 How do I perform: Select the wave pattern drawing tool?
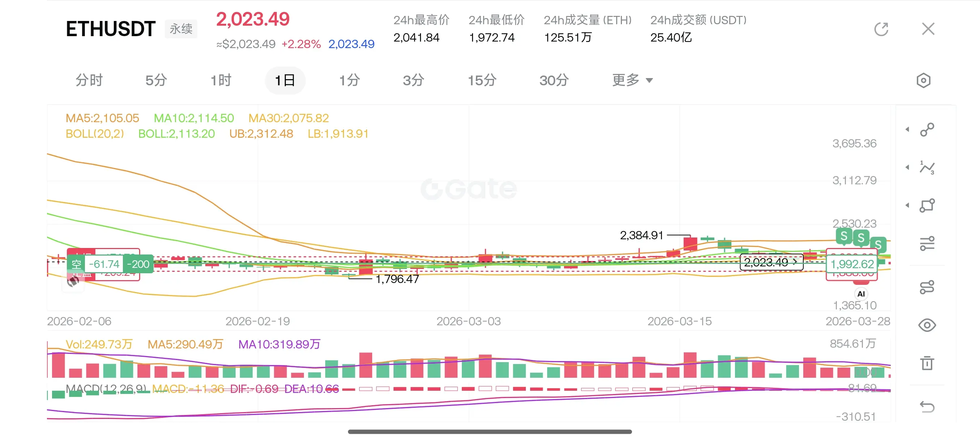point(927,167)
